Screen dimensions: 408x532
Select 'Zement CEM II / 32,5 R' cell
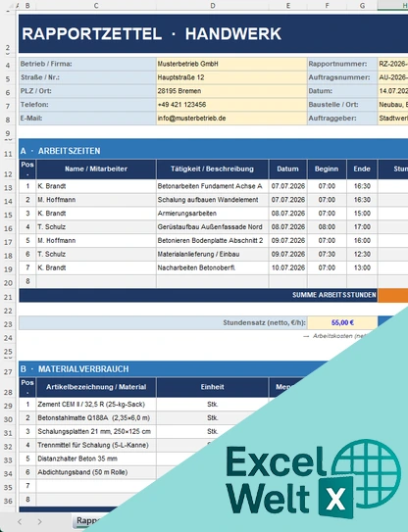pos(96,405)
